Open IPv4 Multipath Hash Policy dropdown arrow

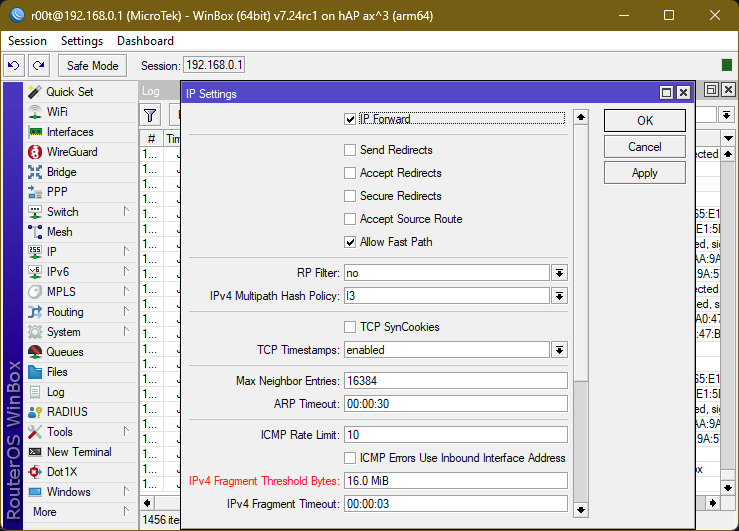(x=559, y=296)
